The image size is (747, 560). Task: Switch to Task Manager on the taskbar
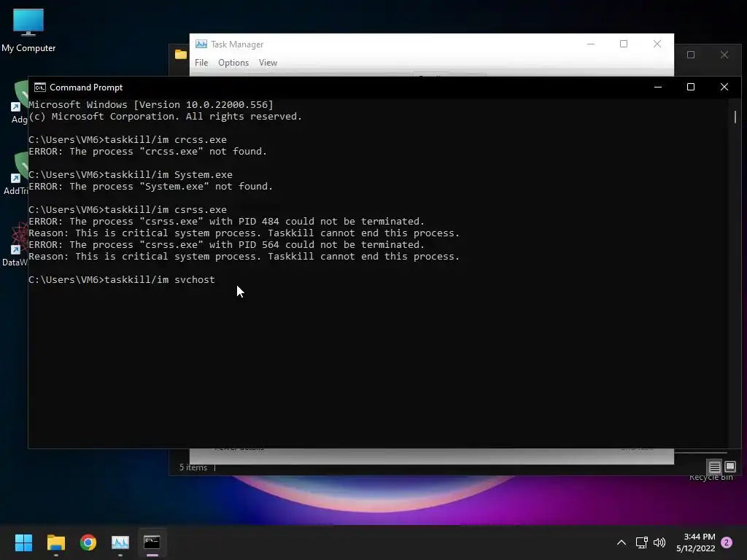120,542
